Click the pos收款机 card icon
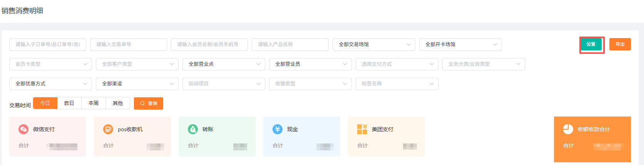The height and width of the screenshot is (165, 644). [108, 129]
